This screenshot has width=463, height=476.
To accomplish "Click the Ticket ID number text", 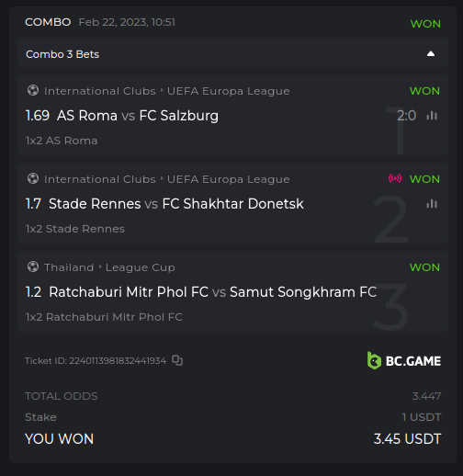I will click(x=118, y=361).
